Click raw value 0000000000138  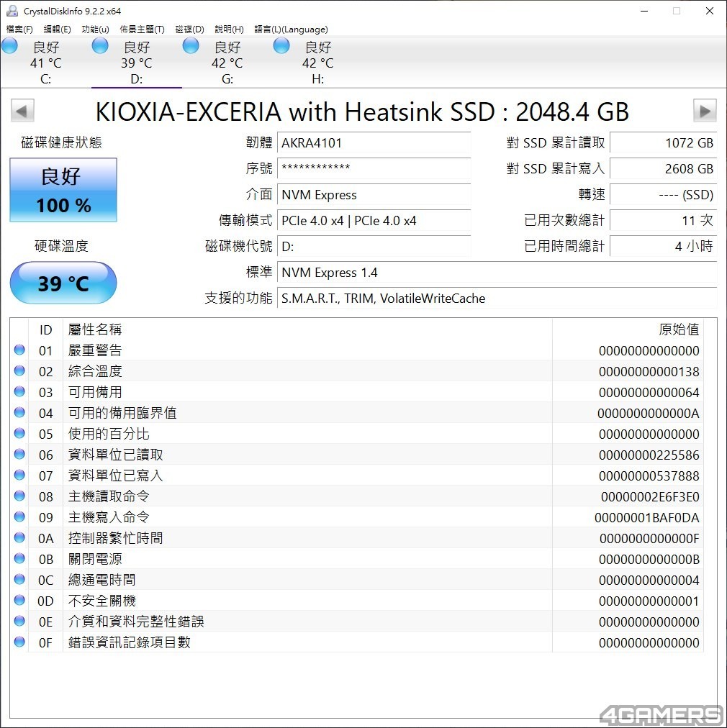pos(649,371)
